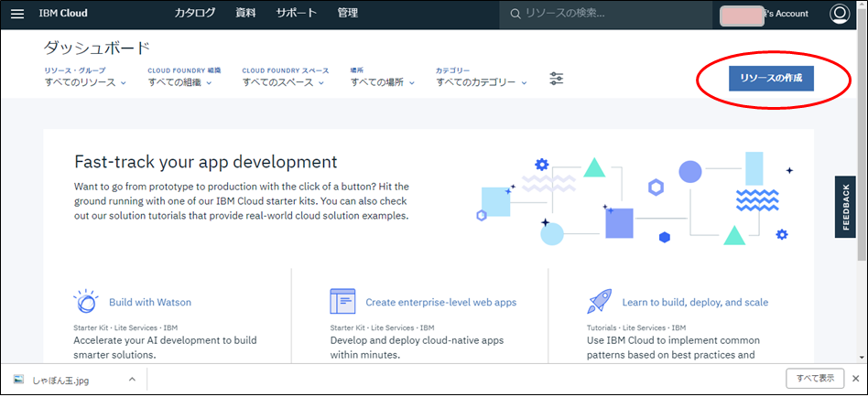Open Learn to build, deploy, and scale
This screenshot has height=397, width=868.
pyautogui.click(x=695, y=302)
